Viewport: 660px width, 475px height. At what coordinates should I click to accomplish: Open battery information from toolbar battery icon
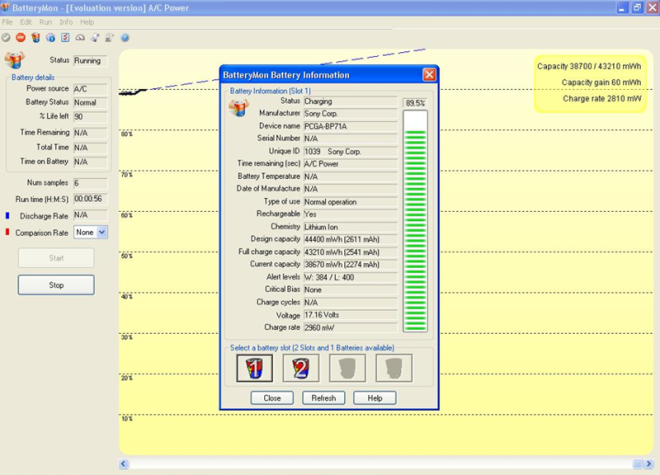pyautogui.click(x=36, y=38)
